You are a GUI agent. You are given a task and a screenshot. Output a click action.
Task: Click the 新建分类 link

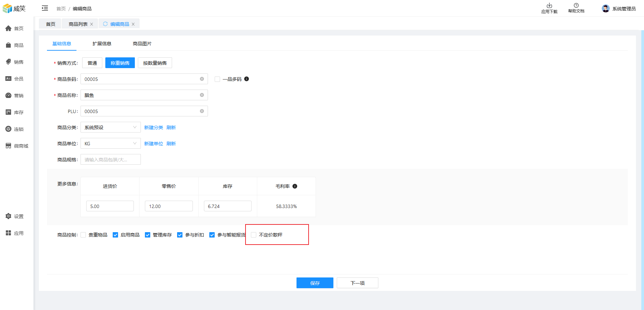[154, 127]
